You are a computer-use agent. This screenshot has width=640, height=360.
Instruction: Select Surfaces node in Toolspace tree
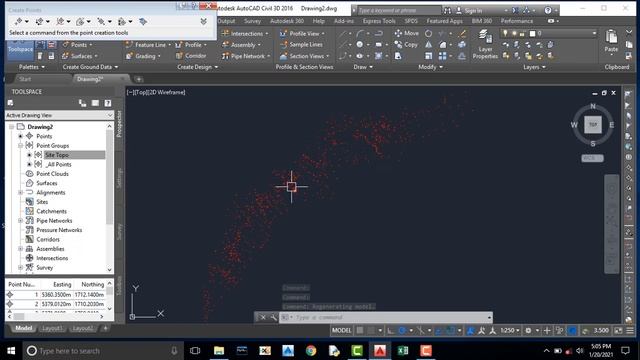[x=47, y=183]
